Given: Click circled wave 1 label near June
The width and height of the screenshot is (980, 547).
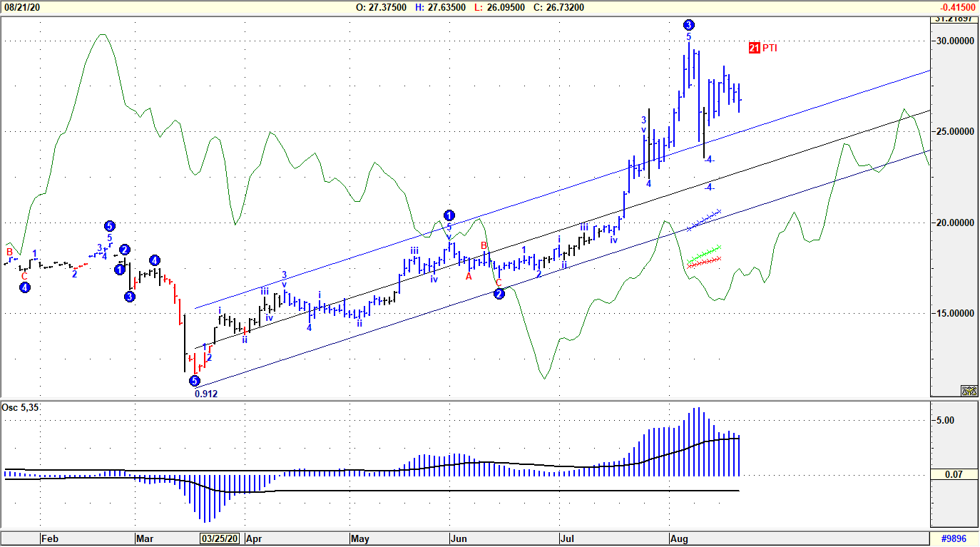Looking at the screenshot, I should [x=449, y=215].
